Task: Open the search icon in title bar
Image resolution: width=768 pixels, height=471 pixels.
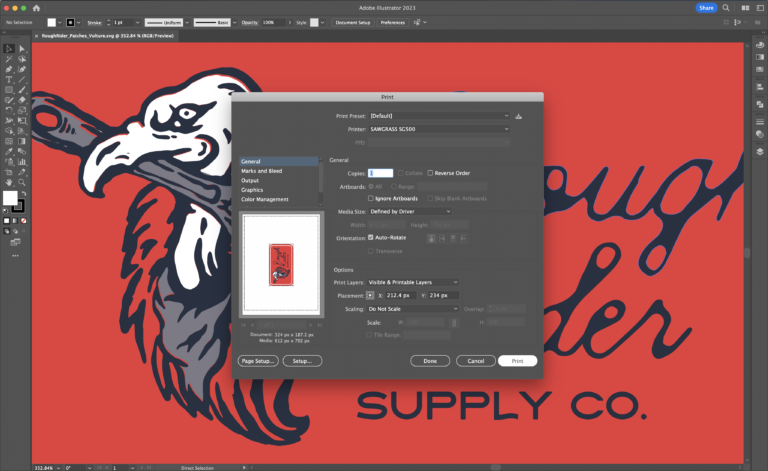Action: pyautogui.click(x=726, y=8)
